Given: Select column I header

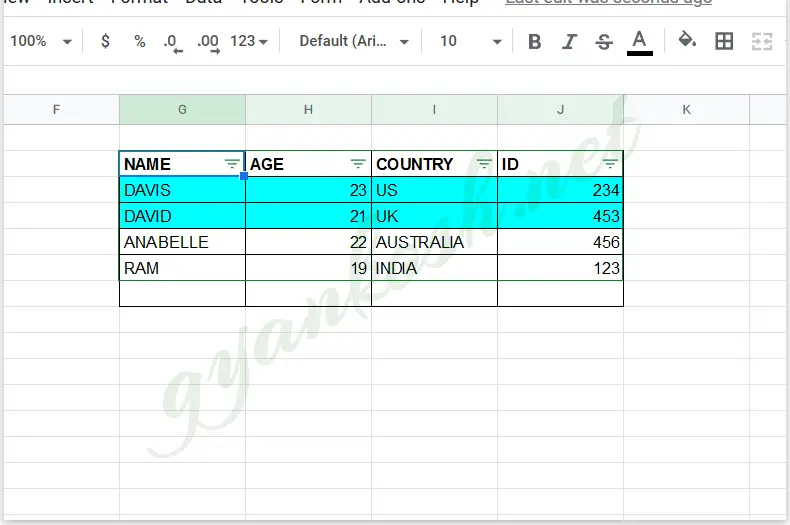Looking at the screenshot, I should point(434,109).
